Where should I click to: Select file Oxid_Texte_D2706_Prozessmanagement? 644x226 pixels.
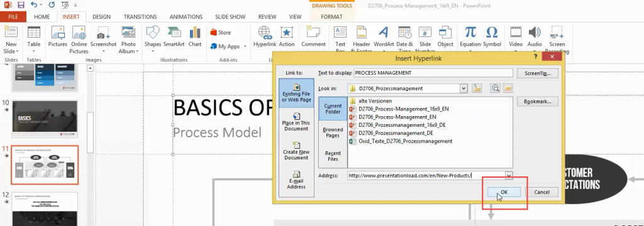401,141
